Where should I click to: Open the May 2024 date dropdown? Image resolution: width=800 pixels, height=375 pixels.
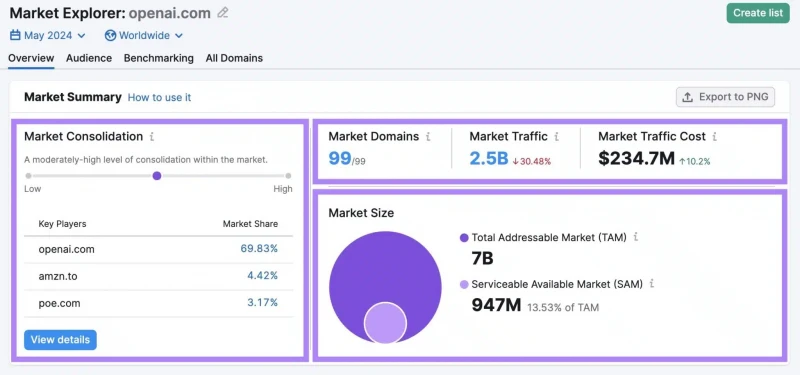pyautogui.click(x=47, y=36)
